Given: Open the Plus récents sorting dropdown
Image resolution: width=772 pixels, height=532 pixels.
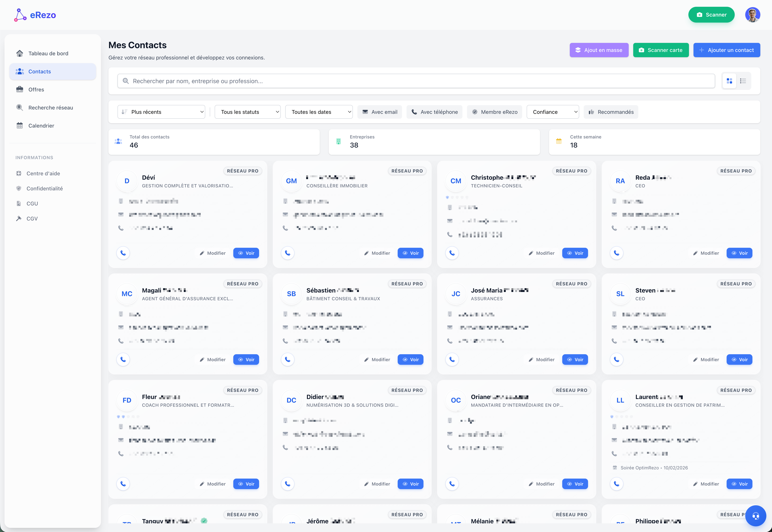Looking at the screenshot, I should [161, 112].
